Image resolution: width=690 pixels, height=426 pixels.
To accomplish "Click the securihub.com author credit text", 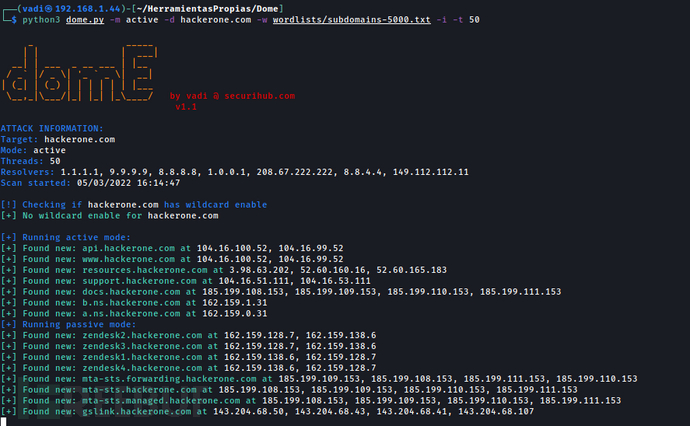I will [260, 96].
